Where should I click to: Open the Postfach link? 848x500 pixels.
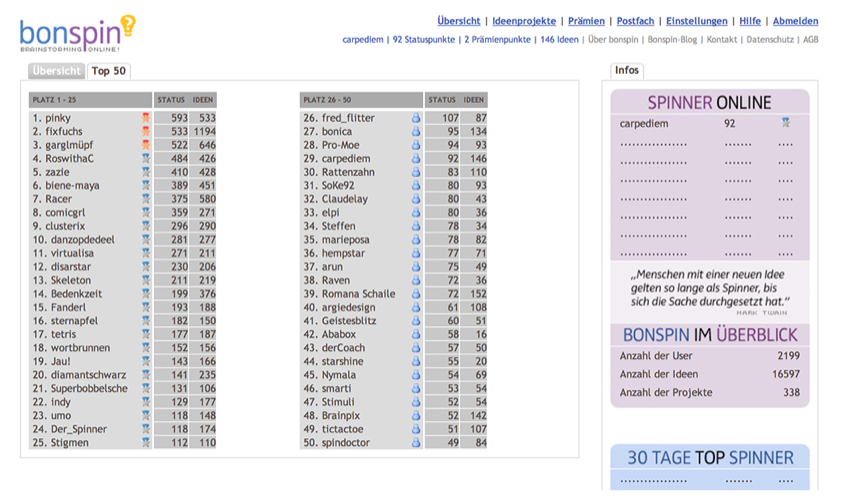pos(635,21)
